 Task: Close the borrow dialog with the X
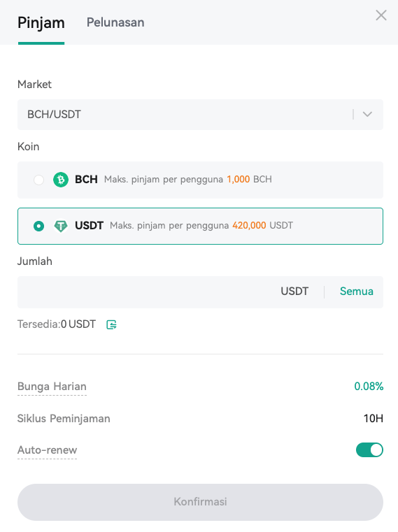pyautogui.click(x=381, y=15)
